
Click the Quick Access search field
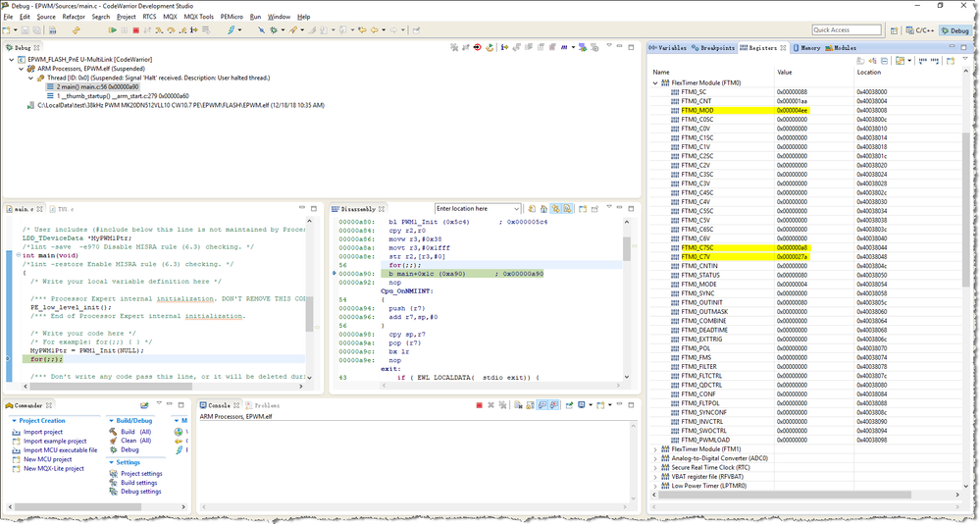click(x=846, y=30)
